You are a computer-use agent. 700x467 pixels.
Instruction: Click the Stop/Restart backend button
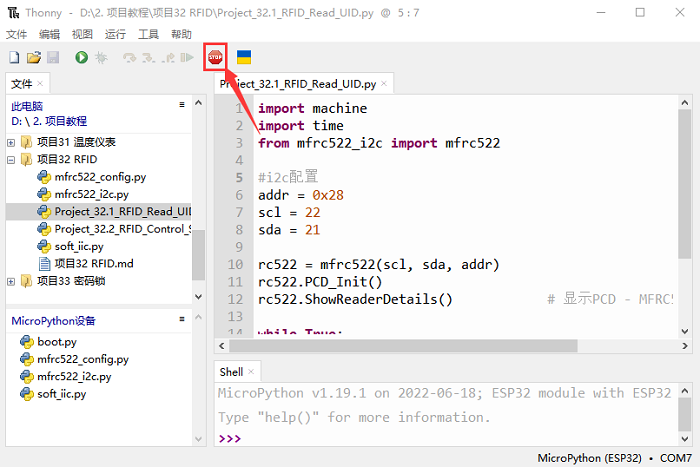tap(214, 58)
